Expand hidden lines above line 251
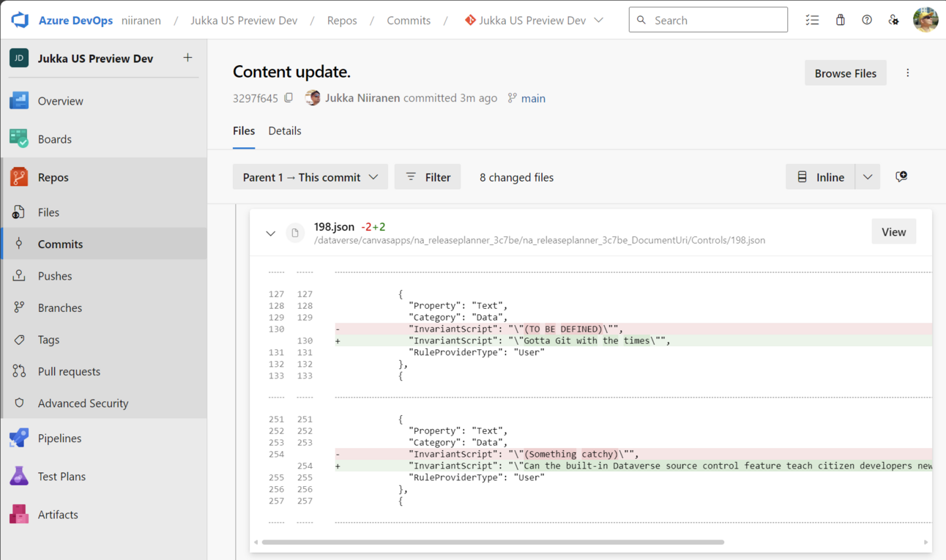This screenshot has height=560, width=946. click(x=291, y=397)
